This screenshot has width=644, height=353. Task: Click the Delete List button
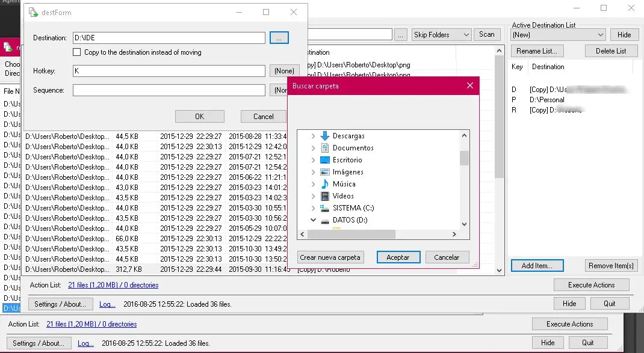[611, 51]
